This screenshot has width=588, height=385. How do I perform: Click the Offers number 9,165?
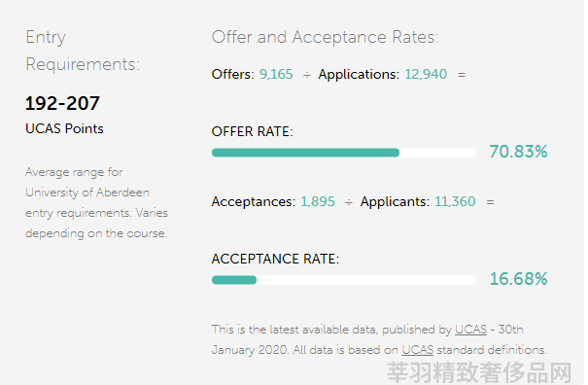tap(276, 74)
